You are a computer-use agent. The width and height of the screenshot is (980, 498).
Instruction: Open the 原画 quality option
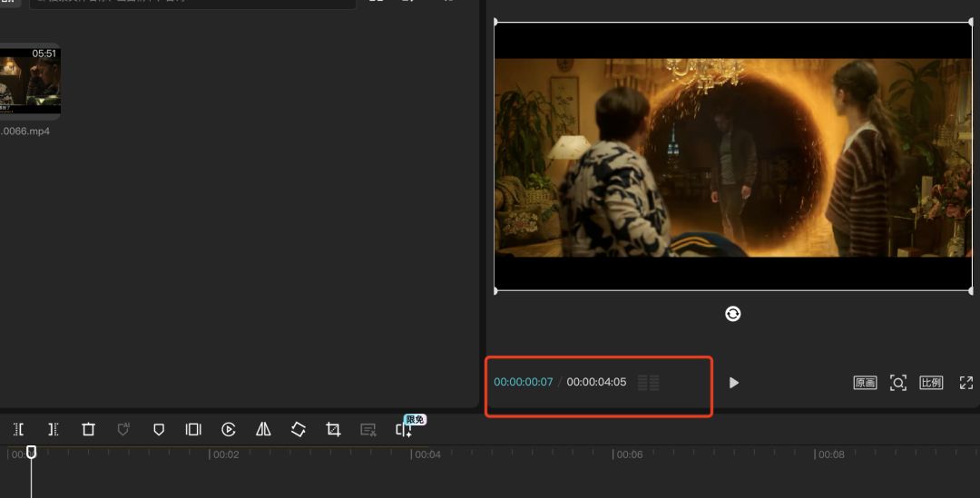click(865, 383)
